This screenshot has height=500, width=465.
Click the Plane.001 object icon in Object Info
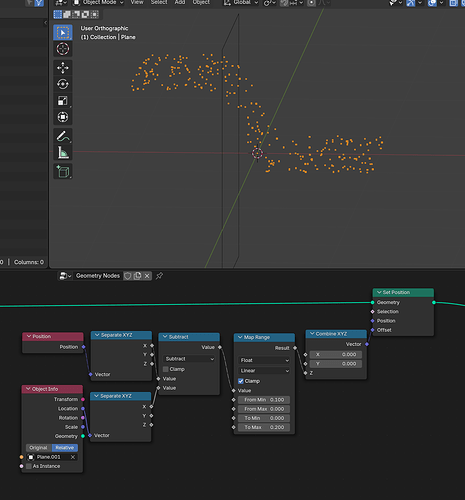31,457
